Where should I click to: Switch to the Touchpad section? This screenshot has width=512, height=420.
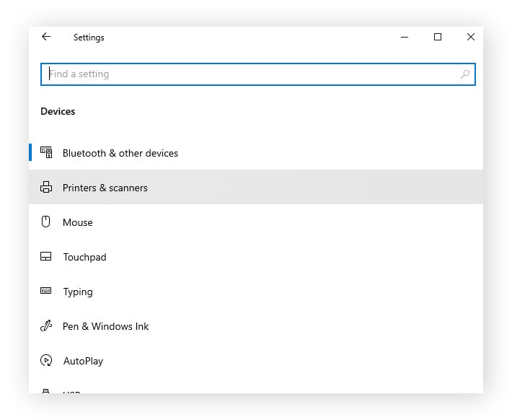click(84, 257)
